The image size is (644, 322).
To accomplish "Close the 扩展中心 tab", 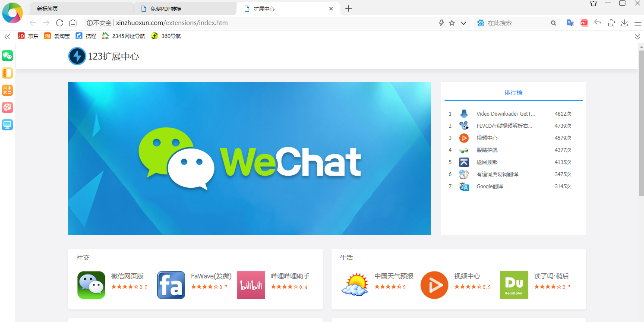I will tap(331, 9).
